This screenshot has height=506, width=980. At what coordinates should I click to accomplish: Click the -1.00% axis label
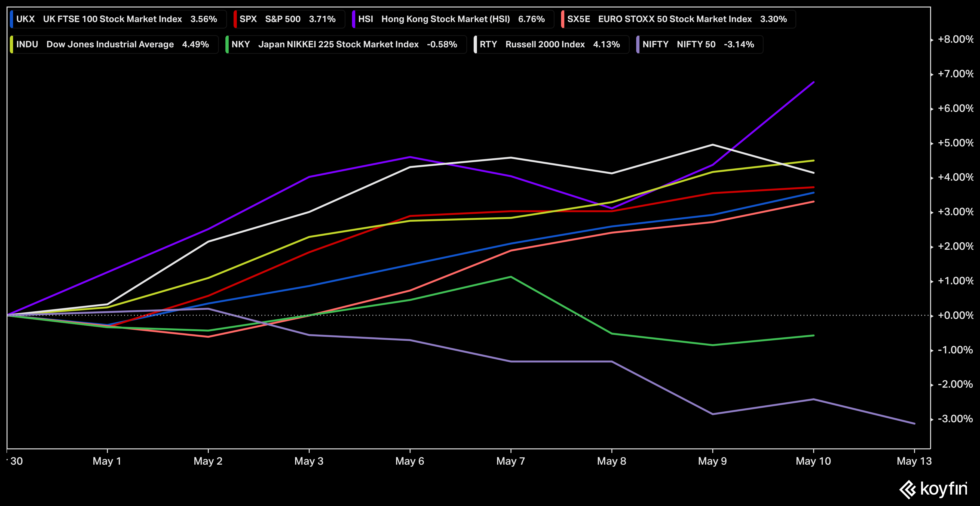point(955,350)
